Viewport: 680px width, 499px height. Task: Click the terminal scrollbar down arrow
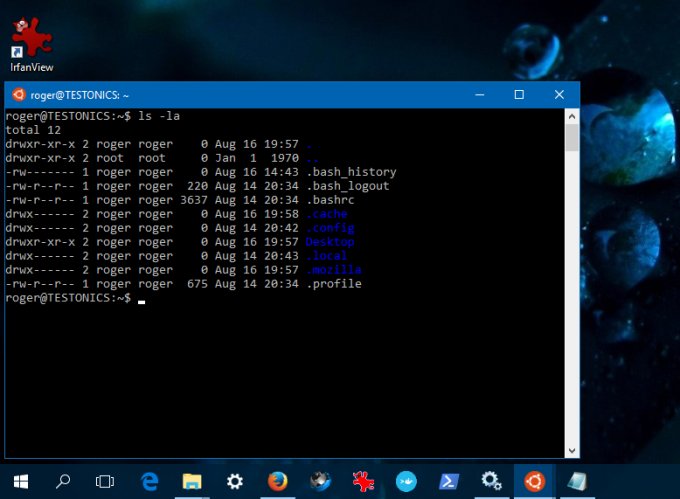tap(572, 450)
